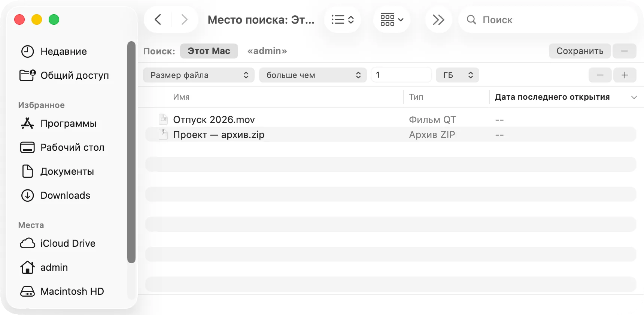
Task: Sort by the Тип column header
Action: click(x=416, y=97)
